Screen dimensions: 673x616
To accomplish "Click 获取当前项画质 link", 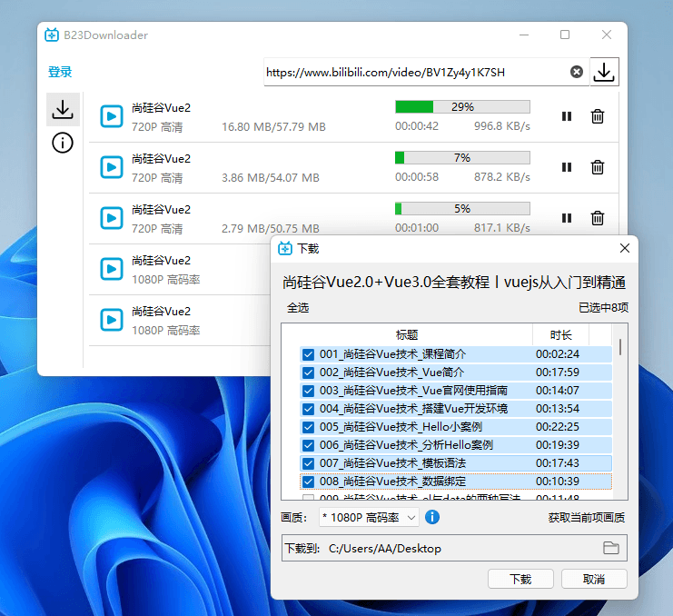I will (x=586, y=518).
